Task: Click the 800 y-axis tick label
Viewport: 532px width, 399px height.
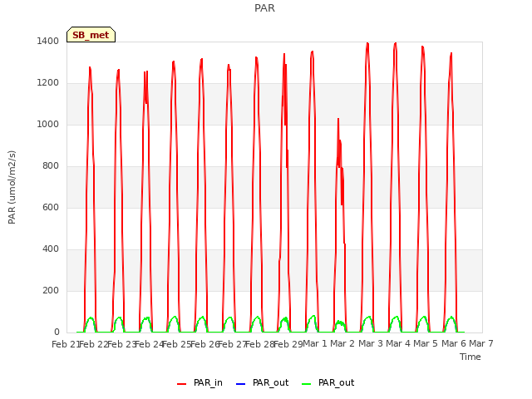Action: [51, 166]
